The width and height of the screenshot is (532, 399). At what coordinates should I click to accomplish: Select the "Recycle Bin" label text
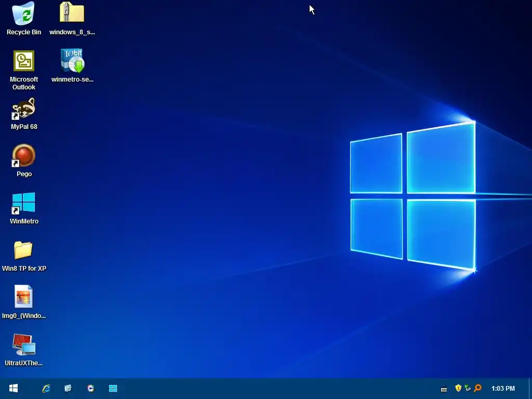point(24,32)
